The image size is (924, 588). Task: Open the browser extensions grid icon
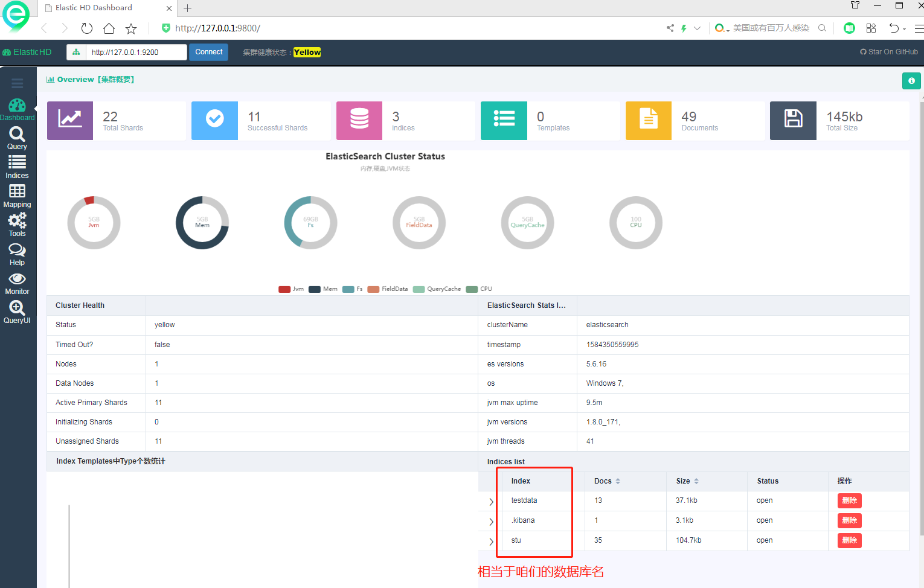[871, 28]
